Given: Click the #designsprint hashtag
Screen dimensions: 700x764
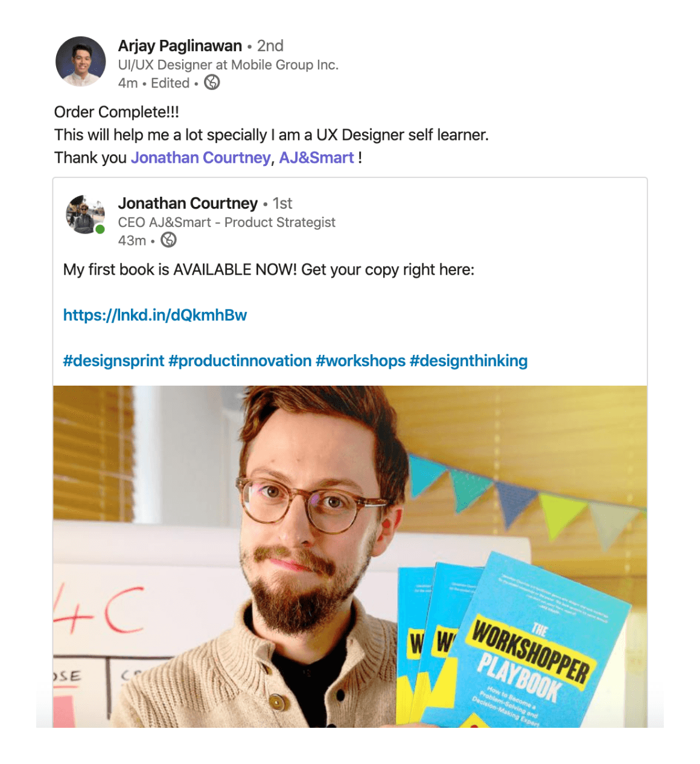Looking at the screenshot, I should pos(113,361).
